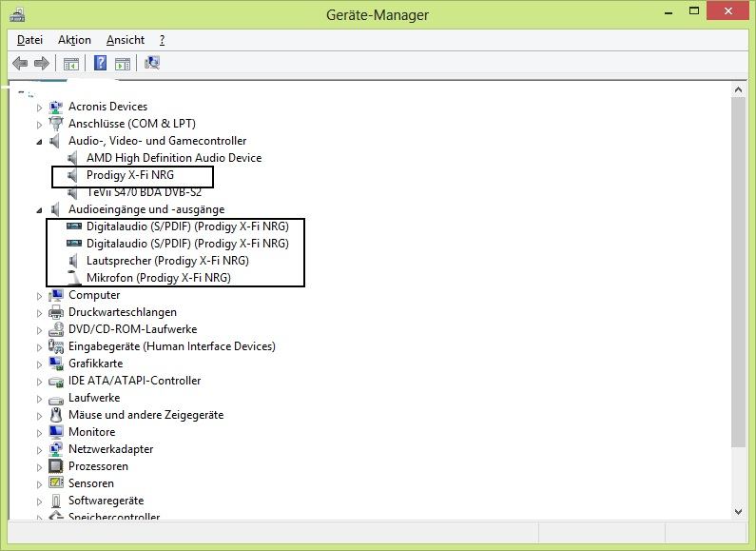Minimize the Geräte-Manager window
This screenshot has width=756, height=551.
coord(669,12)
